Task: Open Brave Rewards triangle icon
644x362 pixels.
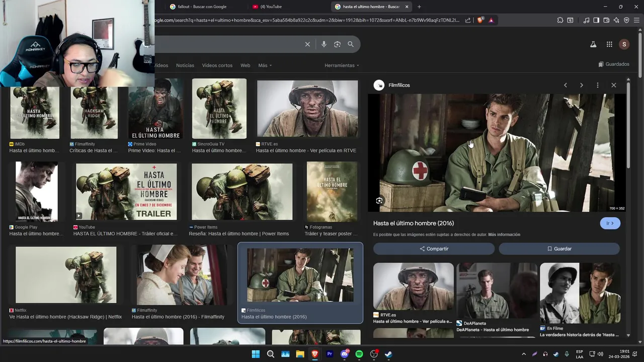Action: point(491,20)
